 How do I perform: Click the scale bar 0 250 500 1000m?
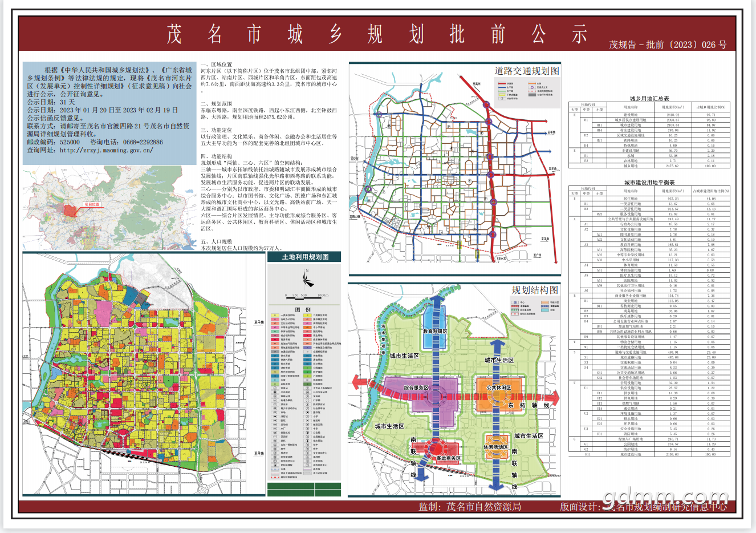(307, 296)
